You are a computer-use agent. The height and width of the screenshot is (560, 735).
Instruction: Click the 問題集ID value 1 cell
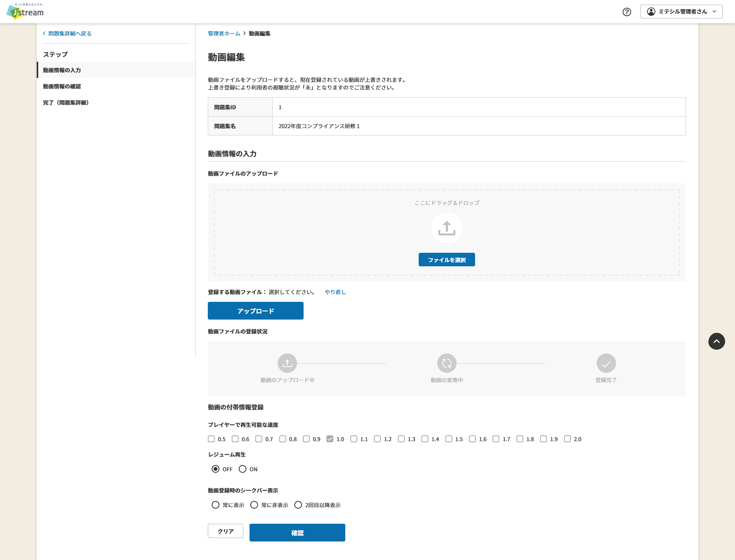479,107
